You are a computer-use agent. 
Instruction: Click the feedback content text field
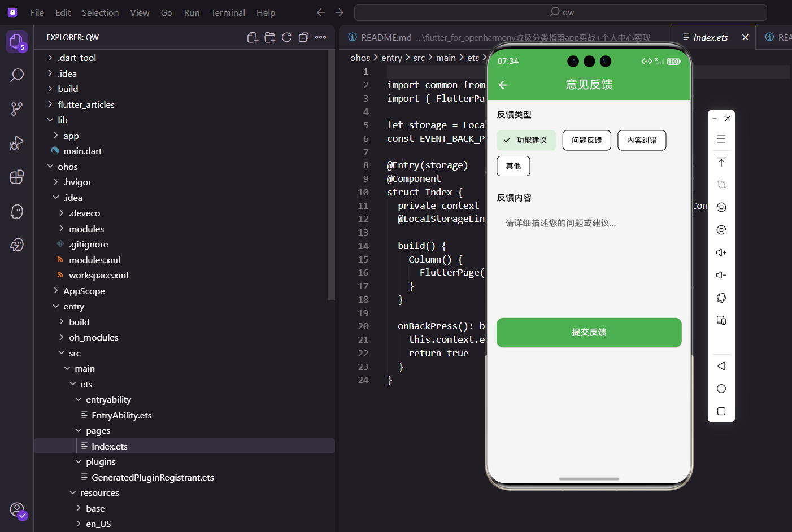pos(589,258)
